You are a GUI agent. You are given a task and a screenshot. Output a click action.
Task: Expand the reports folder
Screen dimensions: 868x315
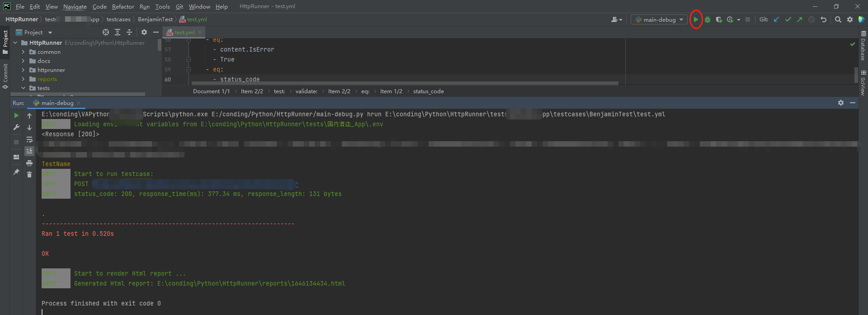tap(23, 79)
